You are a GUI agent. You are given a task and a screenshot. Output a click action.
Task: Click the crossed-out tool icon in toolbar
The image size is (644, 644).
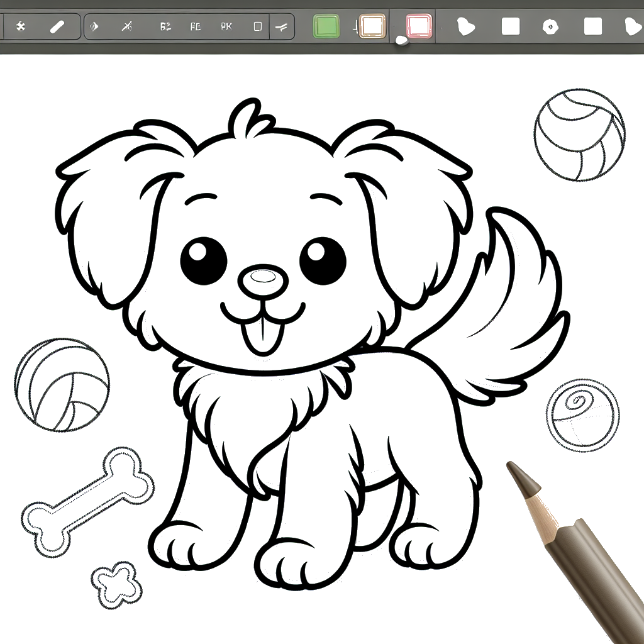(128, 27)
